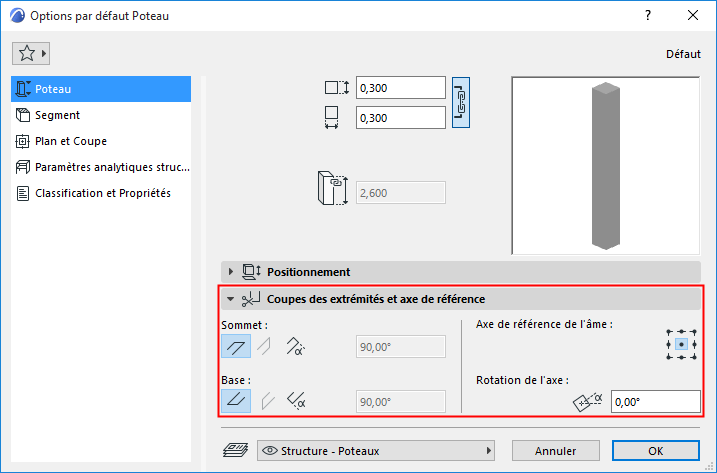Choose custom angle cut icon for Base
The width and height of the screenshot is (717, 473).
point(295,402)
